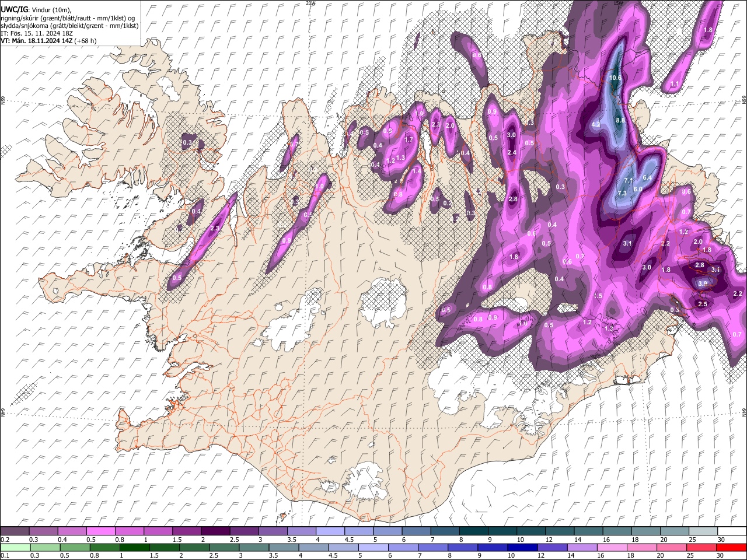Screen dimensions: 747x560
Task: Click the 1.4 precipitation label
Action: [416, 171]
